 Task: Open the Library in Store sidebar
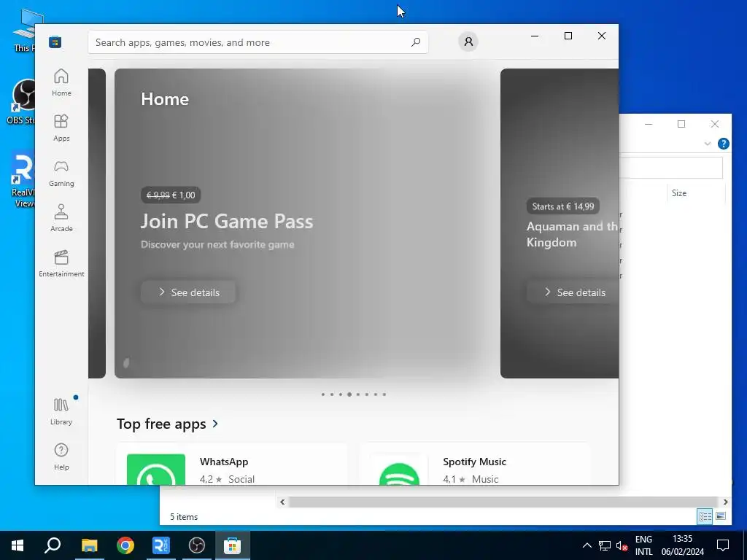pos(61,411)
